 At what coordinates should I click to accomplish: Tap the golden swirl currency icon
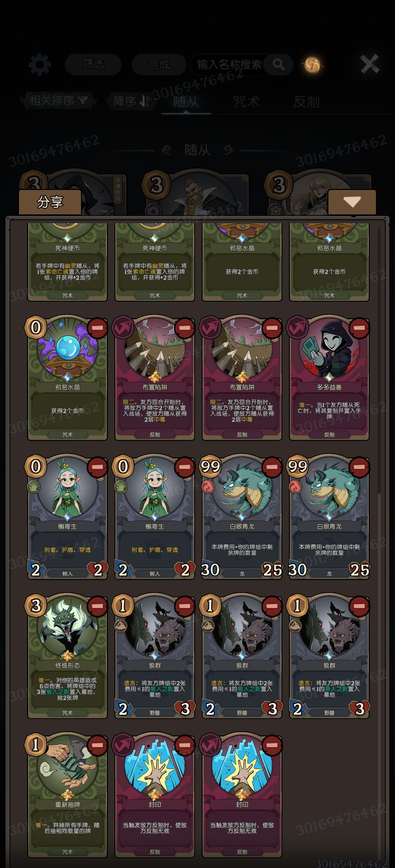click(313, 65)
